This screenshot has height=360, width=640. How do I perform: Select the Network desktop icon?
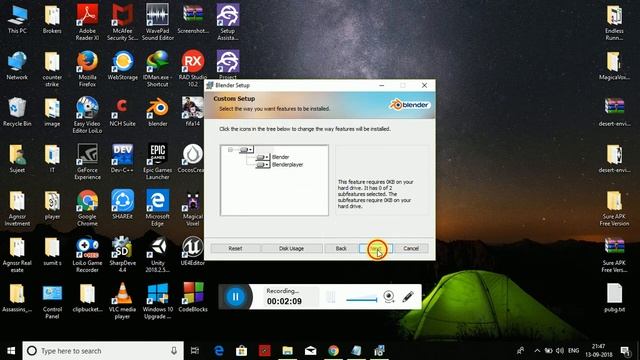(17, 65)
